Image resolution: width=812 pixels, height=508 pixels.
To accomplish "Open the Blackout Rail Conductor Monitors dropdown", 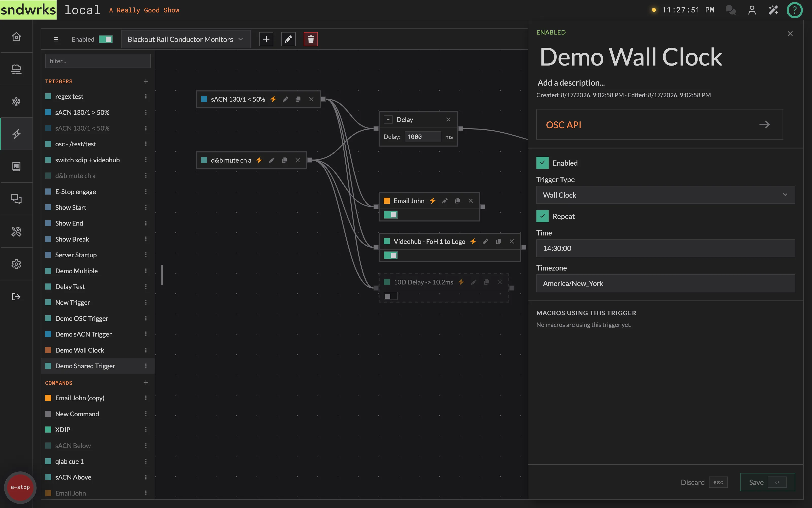I will point(185,39).
